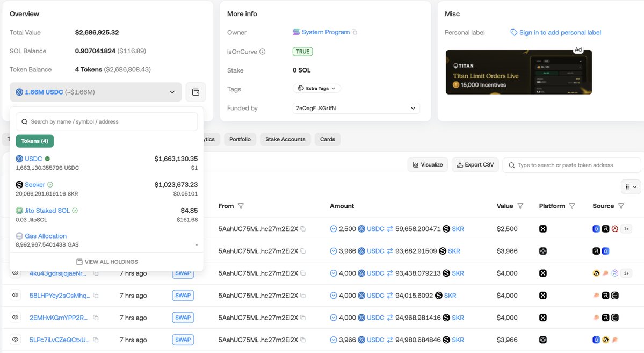The width and height of the screenshot is (644, 353).
Task: Click the Platform column filter icon
Action: click(x=572, y=206)
